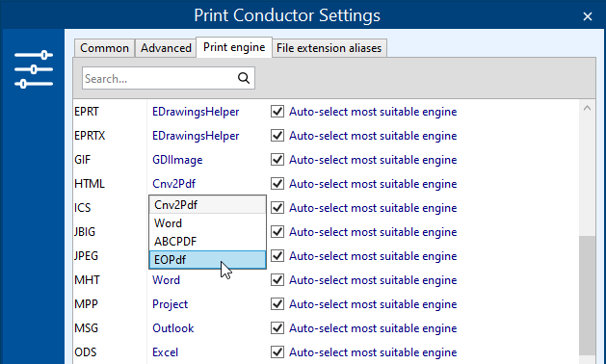
Task: Select ABCPDF from the engine dropdown list
Action: (207, 241)
